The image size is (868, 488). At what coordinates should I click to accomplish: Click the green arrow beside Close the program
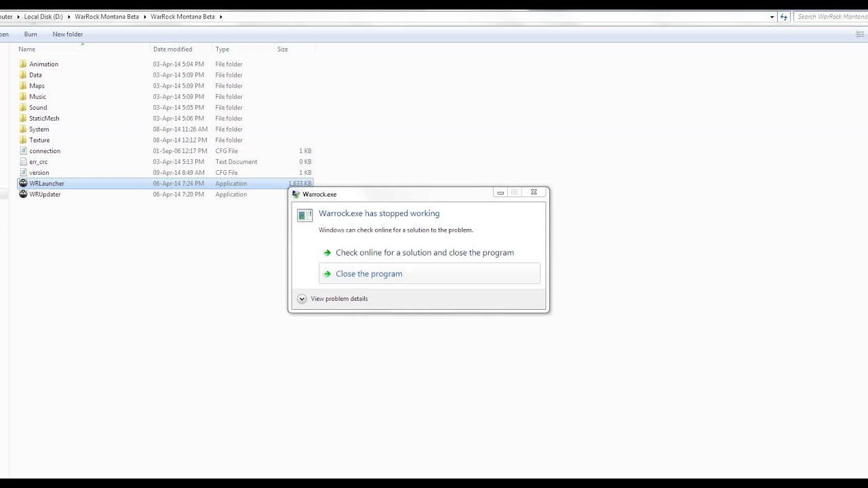(x=327, y=274)
